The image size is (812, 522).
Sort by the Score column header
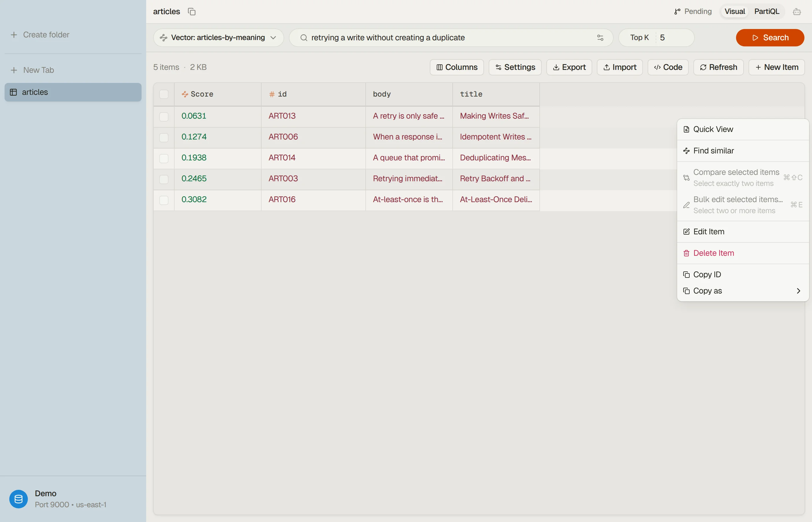click(217, 94)
